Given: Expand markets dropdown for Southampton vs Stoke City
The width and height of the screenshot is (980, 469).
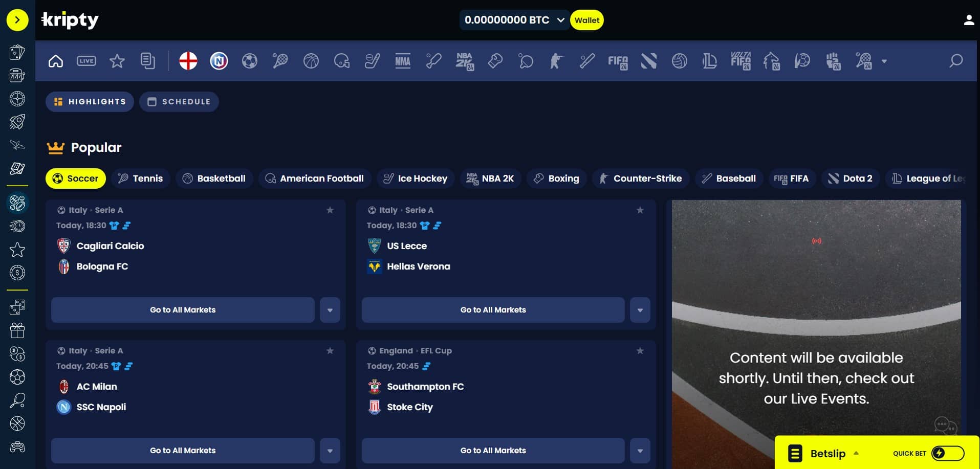Looking at the screenshot, I should pyautogui.click(x=640, y=451).
